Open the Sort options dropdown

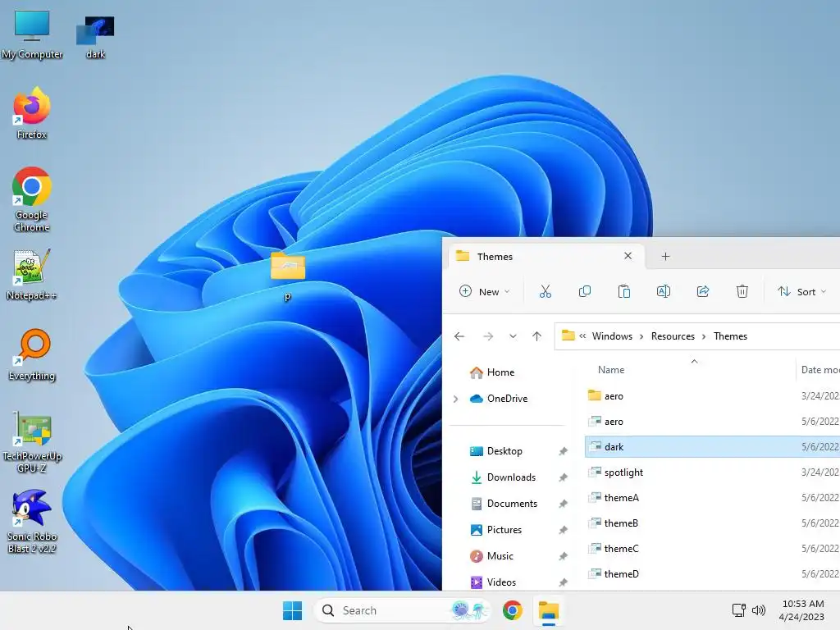802,291
